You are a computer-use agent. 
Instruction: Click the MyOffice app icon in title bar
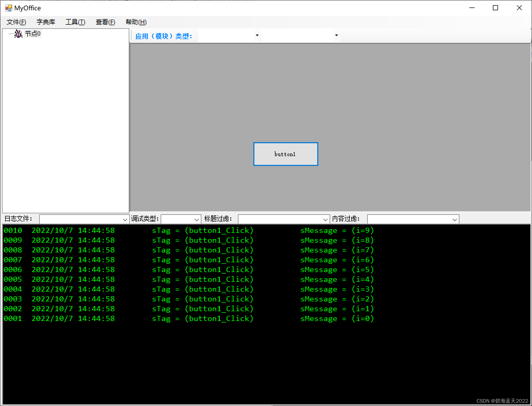(8, 8)
